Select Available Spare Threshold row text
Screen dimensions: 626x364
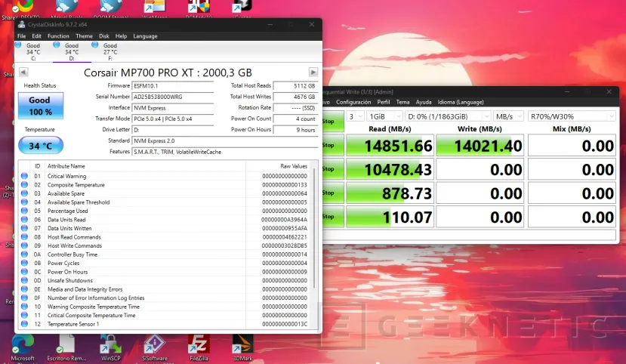click(79, 202)
